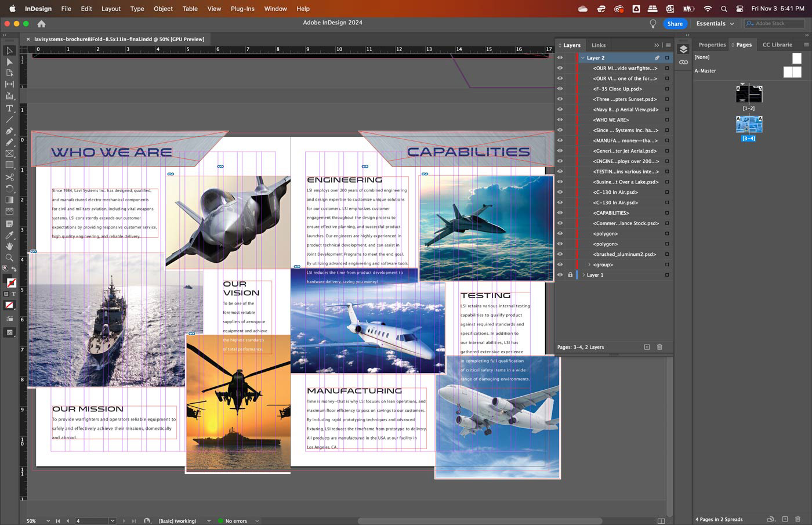Image resolution: width=812 pixels, height=525 pixels.
Task: Select the Direct Selection tool
Action: [9, 61]
